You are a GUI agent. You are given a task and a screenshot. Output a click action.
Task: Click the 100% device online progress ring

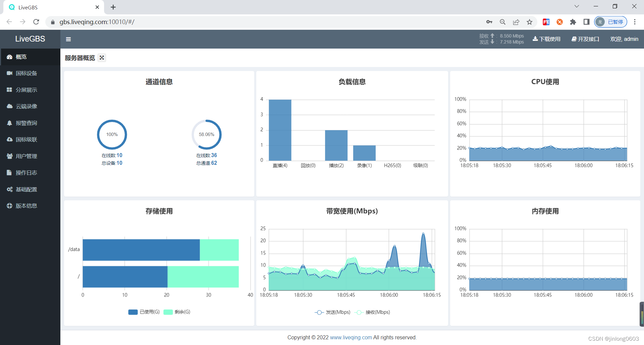click(112, 134)
